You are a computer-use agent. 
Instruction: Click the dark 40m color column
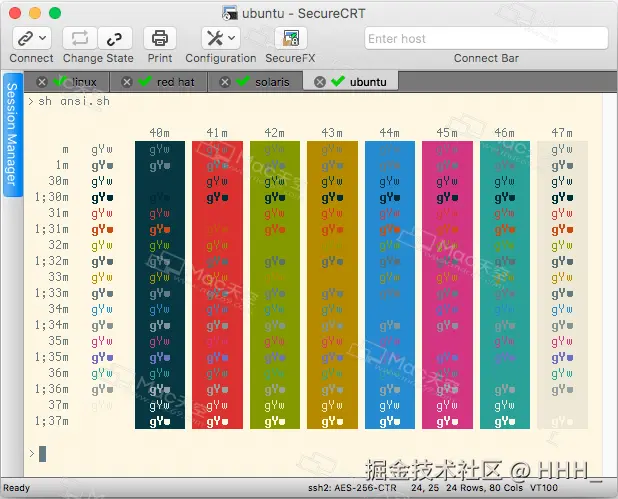[160, 285]
